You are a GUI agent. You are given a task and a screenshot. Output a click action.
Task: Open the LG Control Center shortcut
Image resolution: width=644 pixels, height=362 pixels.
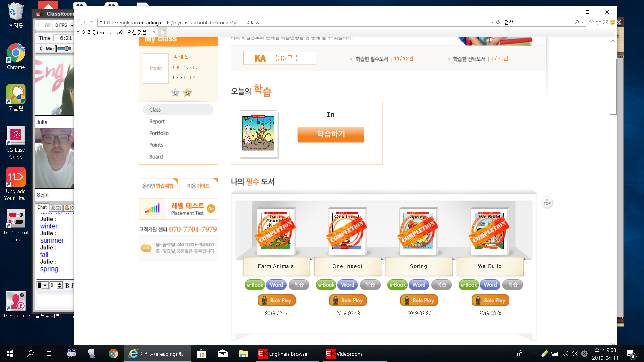click(16, 225)
